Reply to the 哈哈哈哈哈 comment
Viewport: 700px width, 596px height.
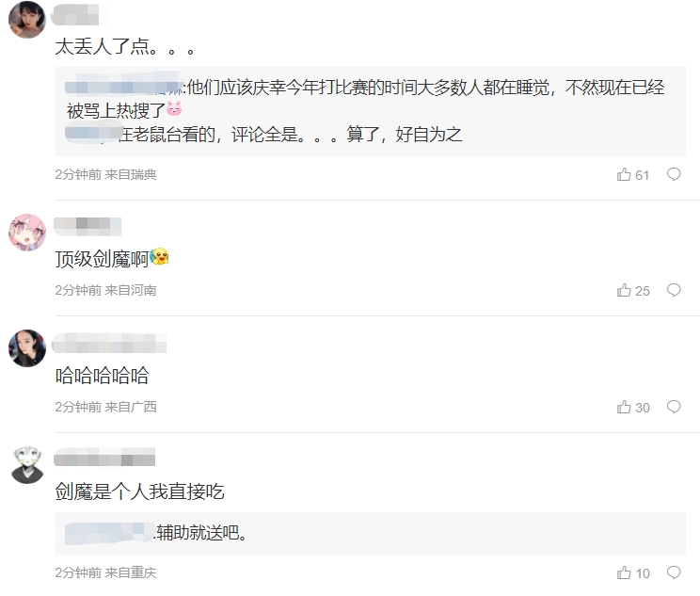[x=674, y=407]
